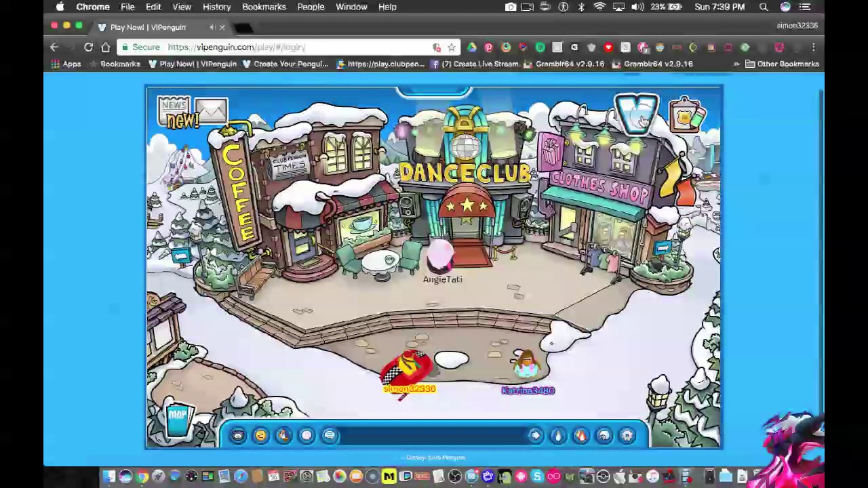Reload the page in Chrome
The height and width of the screenshot is (488, 868).
(x=88, y=47)
